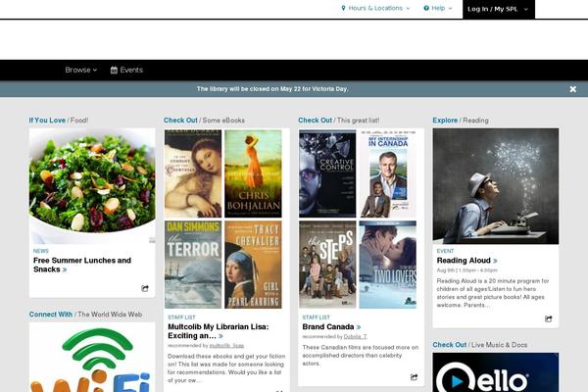The width and height of the screenshot is (588, 392).
Task: Open Girl with a Pearl Earring cover
Action: pos(253,265)
